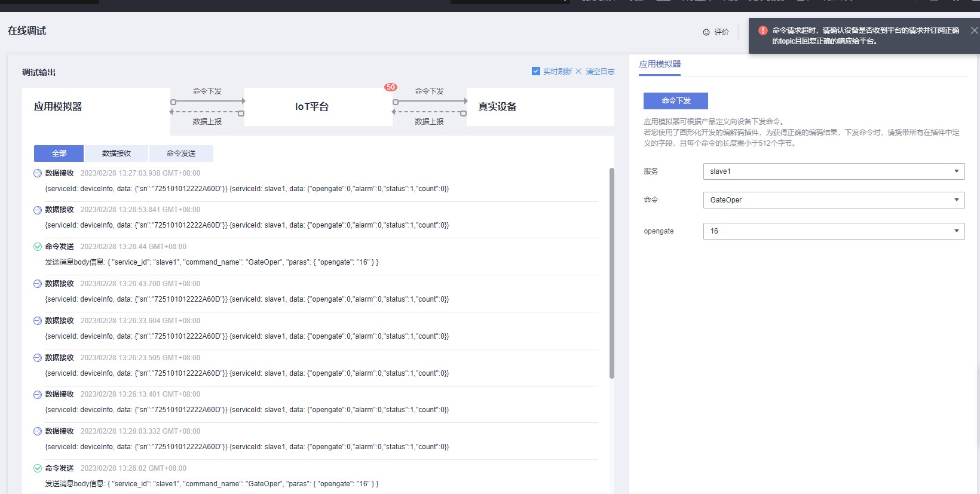The width and height of the screenshot is (980, 494).
Task: Click the red 50 badge on IoT平台
Action: [x=391, y=87]
